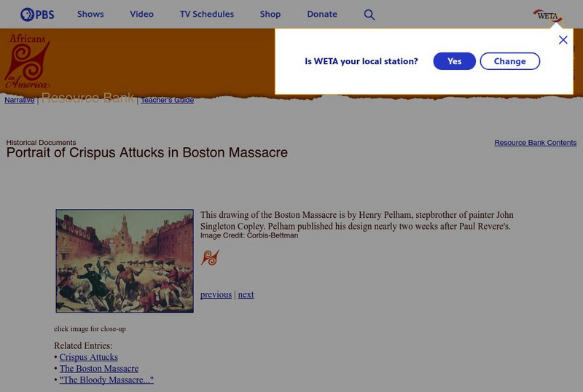Viewport: 583px width, 392px height.
Task: Close the local station popup
Action: (563, 40)
